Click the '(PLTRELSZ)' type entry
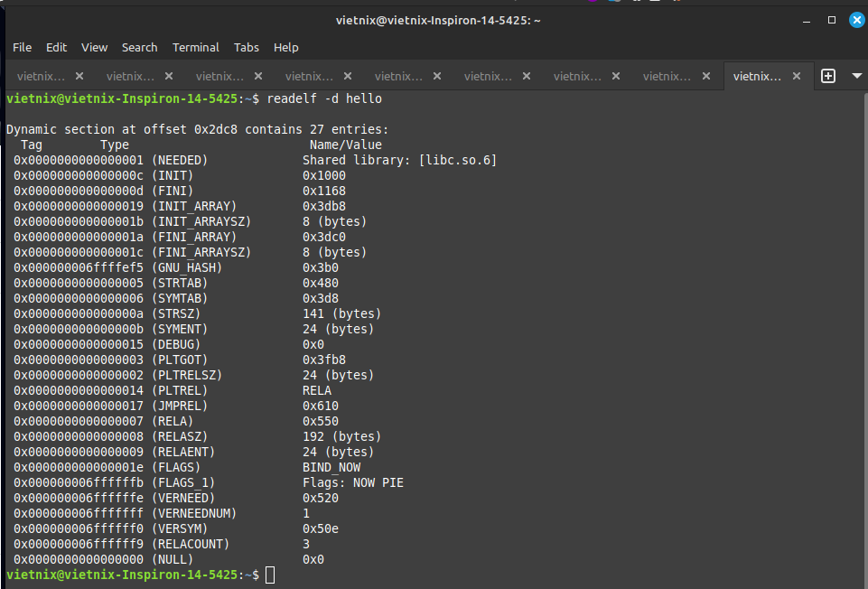The image size is (868, 589). (187, 375)
